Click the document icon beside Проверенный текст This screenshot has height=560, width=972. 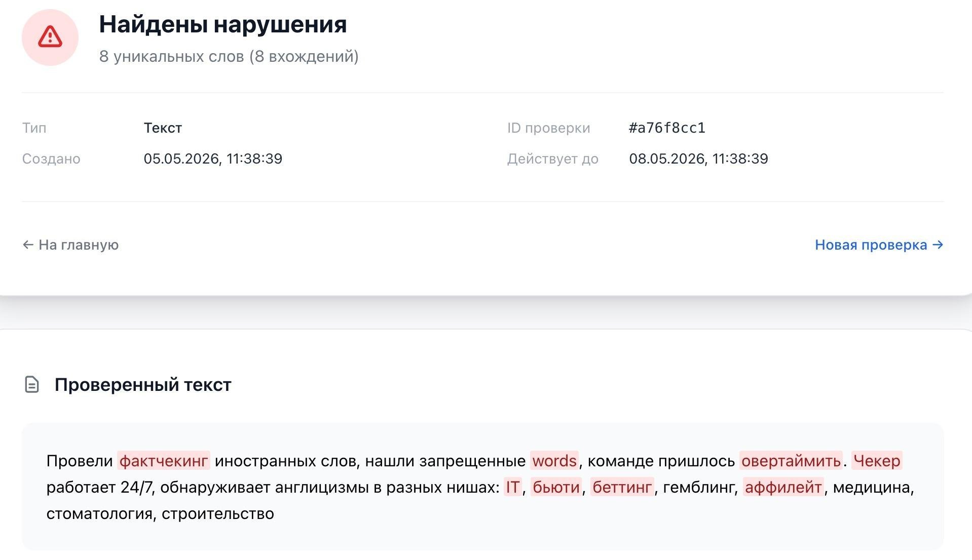[x=32, y=384]
